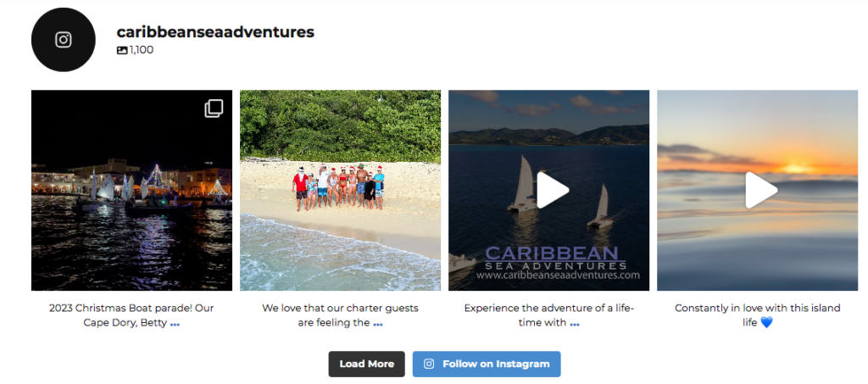
Task: Click the Instagram logo profile avatar
Action: point(63,40)
